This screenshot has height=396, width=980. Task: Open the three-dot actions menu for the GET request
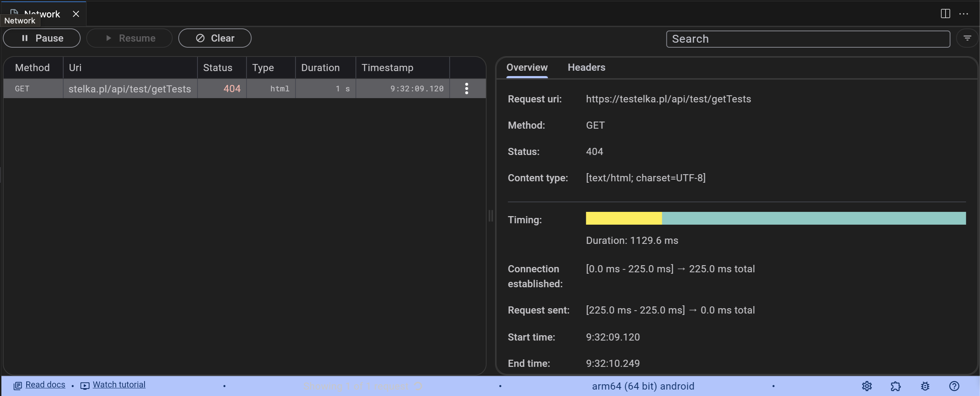click(x=467, y=89)
